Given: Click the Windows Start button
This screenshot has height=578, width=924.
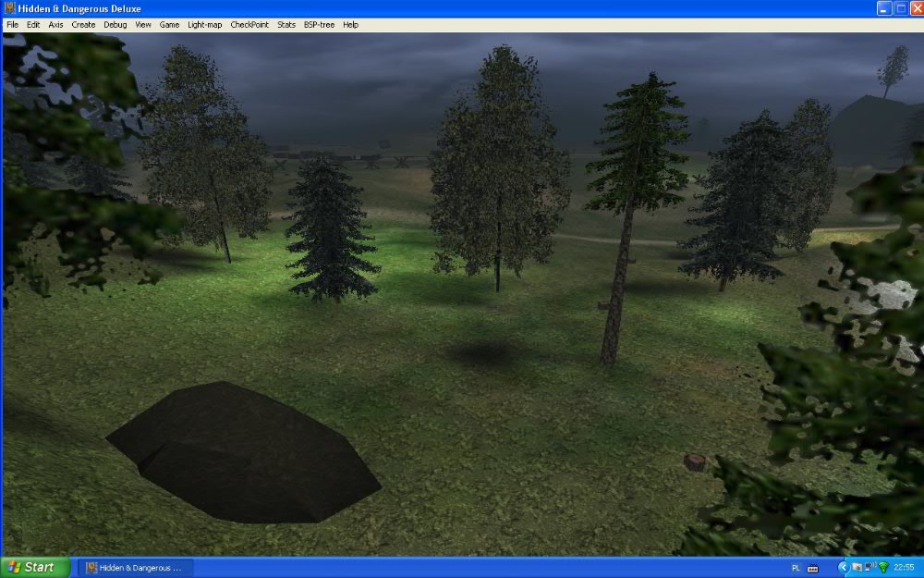Looking at the screenshot, I should pyautogui.click(x=35, y=568).
